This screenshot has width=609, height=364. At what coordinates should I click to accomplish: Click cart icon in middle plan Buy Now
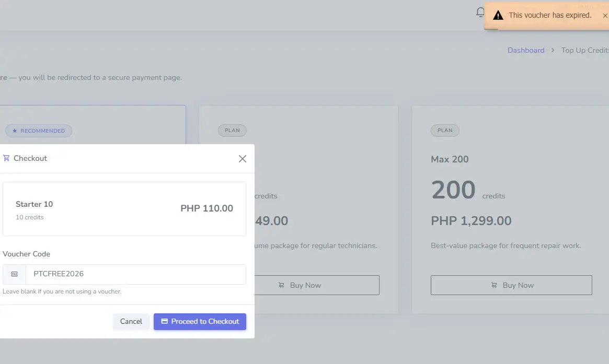281,285
